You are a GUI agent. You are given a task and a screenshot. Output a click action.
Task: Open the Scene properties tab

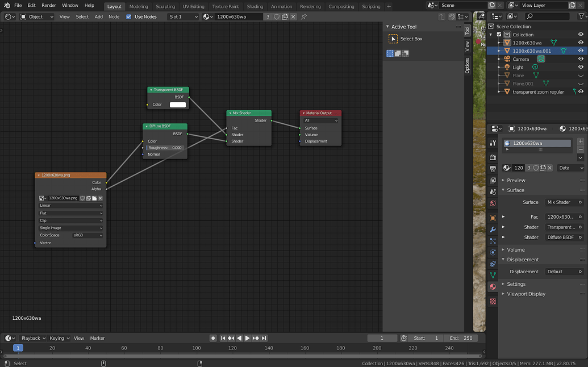(x=493, y=191)
